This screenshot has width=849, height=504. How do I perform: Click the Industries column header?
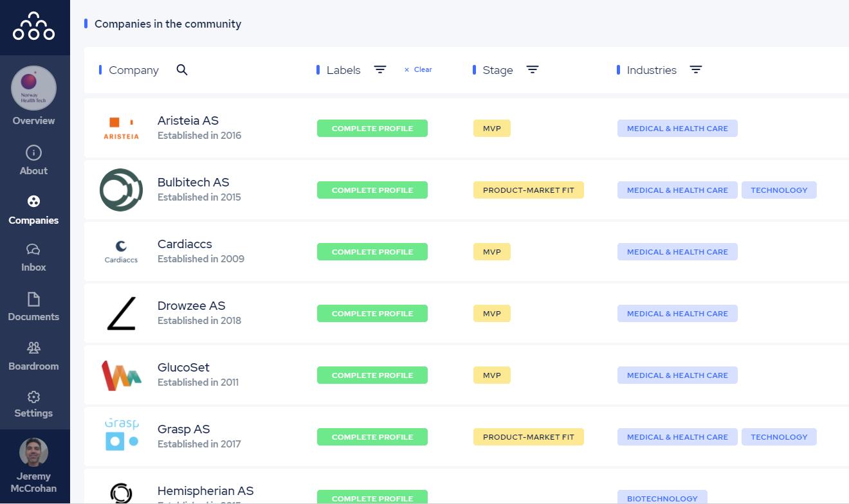[652, 70]
